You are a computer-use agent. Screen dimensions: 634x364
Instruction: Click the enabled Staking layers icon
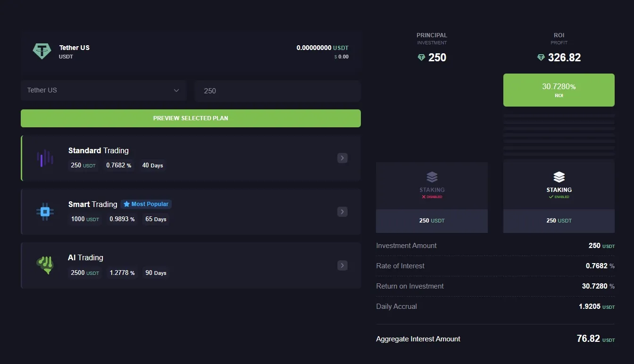click(x=559, y=177)
